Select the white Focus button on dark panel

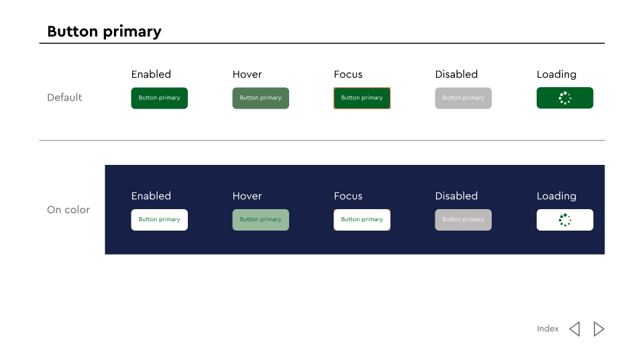click(362, 220)
